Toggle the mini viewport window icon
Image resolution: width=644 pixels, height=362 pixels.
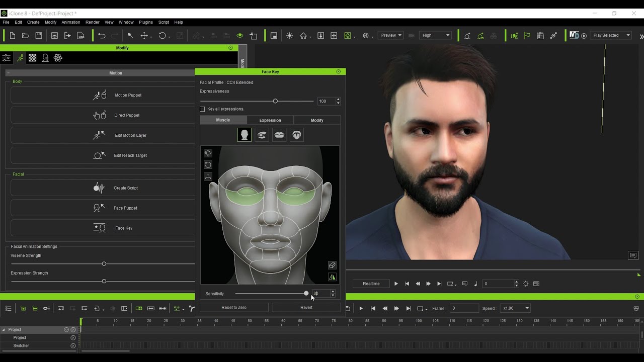click(274, 35)
